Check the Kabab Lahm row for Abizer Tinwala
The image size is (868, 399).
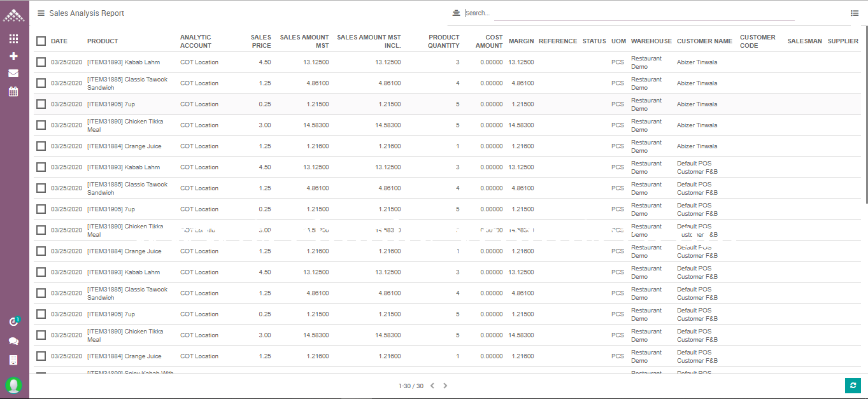click(41, 62)
